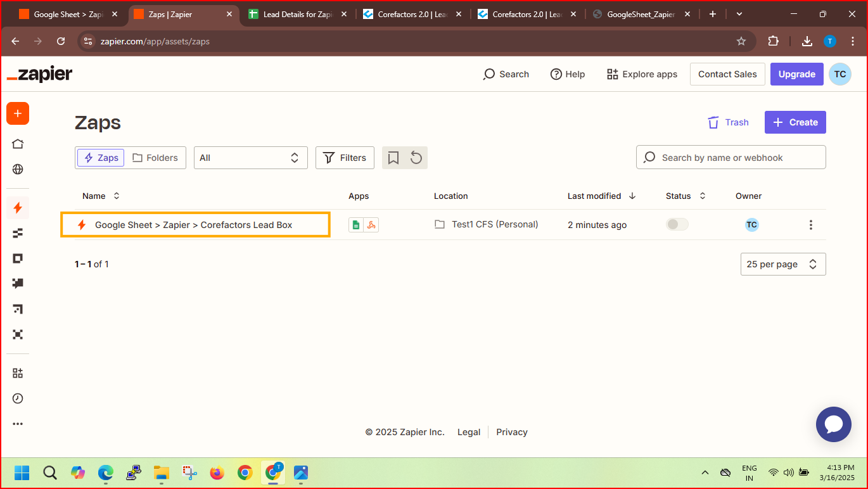Screen dimensions: 868x489
Task: Open Agents icon in the sidebar
Action: pyautogui.click(x=18, y=334)
